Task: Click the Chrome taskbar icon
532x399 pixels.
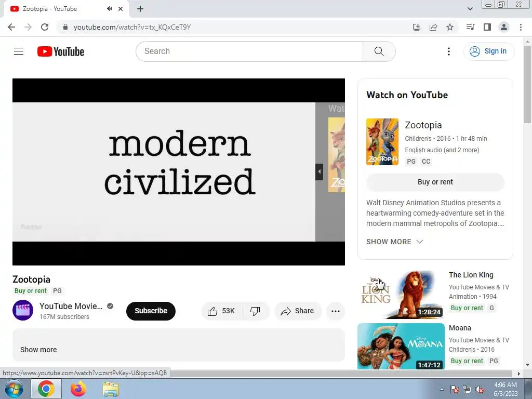Action: (46, 389)
